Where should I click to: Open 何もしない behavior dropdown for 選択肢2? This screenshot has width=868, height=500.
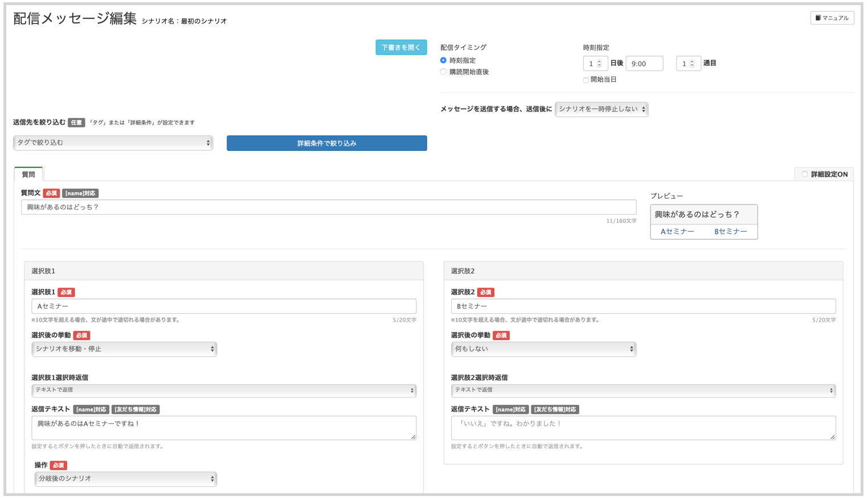pyautogui.click(x=543, y=349)
